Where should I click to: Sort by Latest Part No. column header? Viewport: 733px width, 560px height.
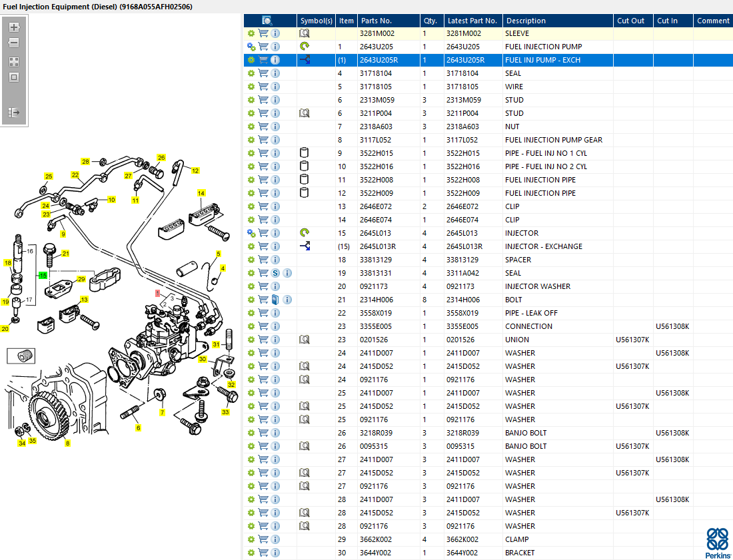pyautogui.click(x=474, y=21)
